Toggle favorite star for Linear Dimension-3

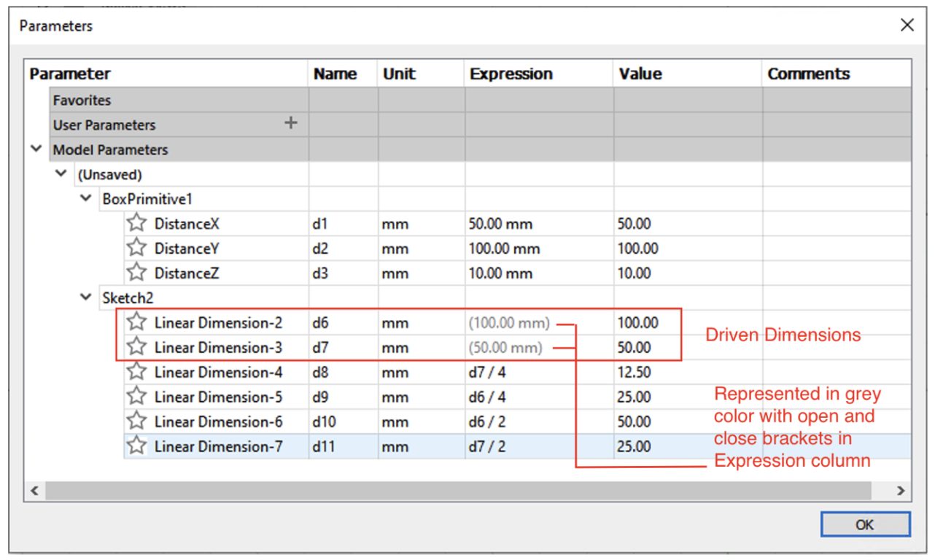click(136, 348)
